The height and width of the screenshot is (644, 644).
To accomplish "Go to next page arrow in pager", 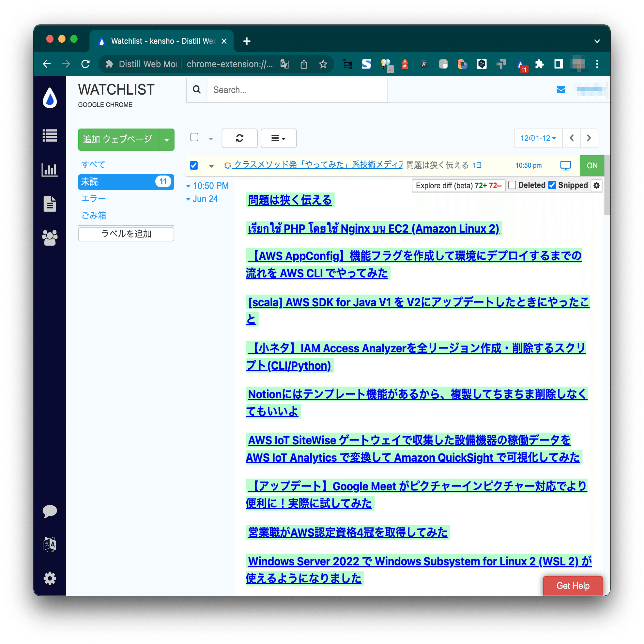I will (589, 138).
